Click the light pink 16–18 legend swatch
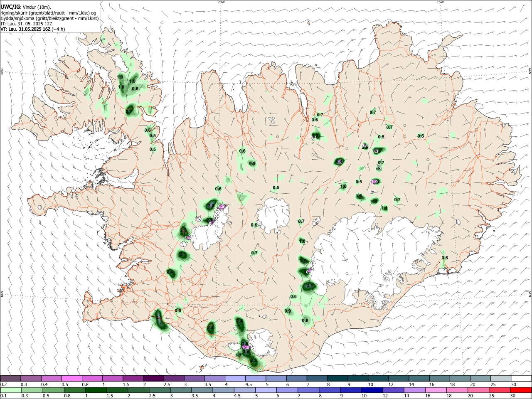 [436, 390]
